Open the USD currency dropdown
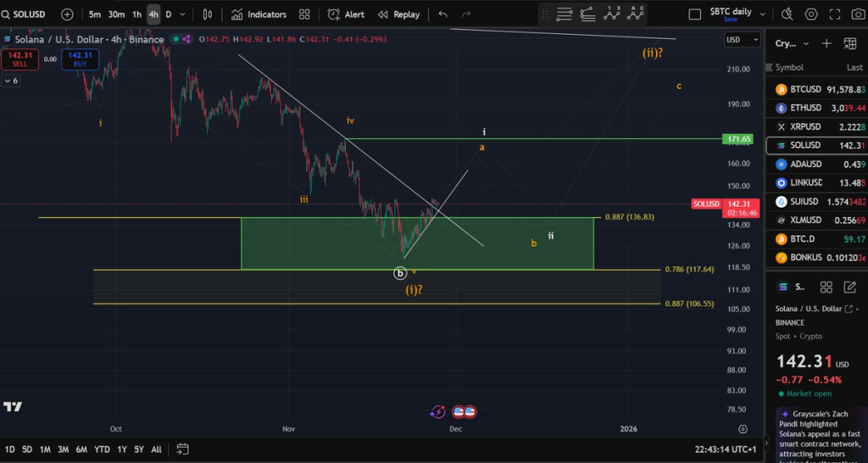This screenshot has width=868, height=463. (x=743, y=39)
